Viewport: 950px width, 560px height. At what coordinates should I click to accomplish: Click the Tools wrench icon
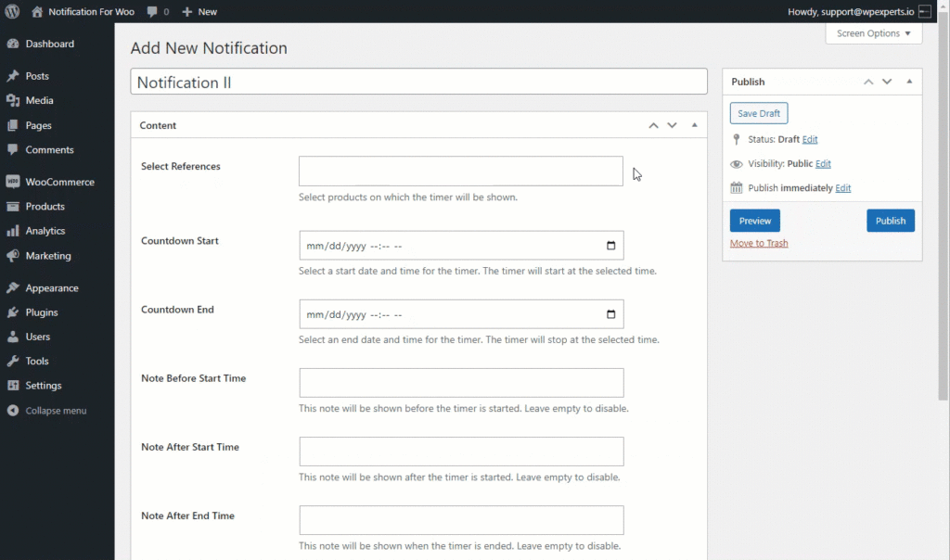click(x=13, y=361)
